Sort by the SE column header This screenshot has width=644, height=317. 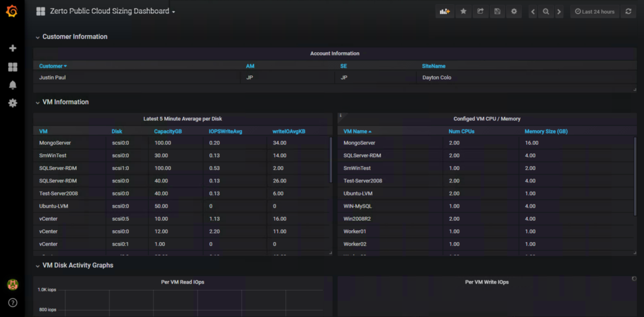[x=344, y=66]
